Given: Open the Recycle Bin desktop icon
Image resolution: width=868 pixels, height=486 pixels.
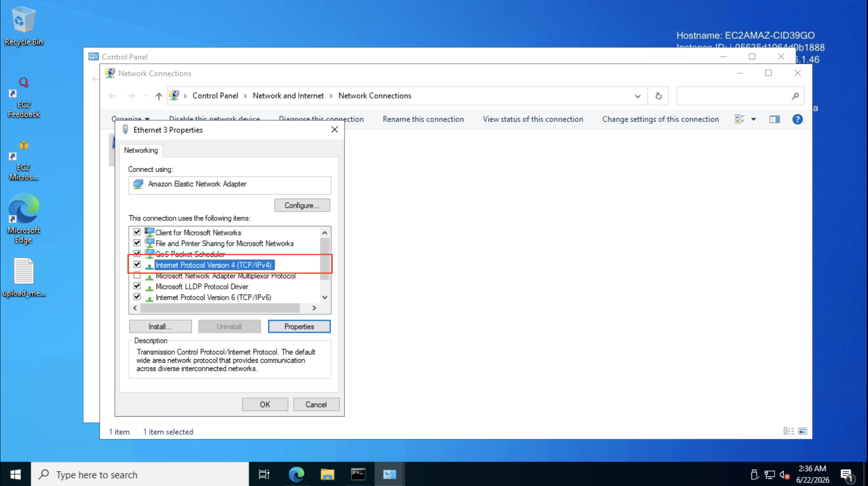Looking at the screenshot, I should click(23, 26).
